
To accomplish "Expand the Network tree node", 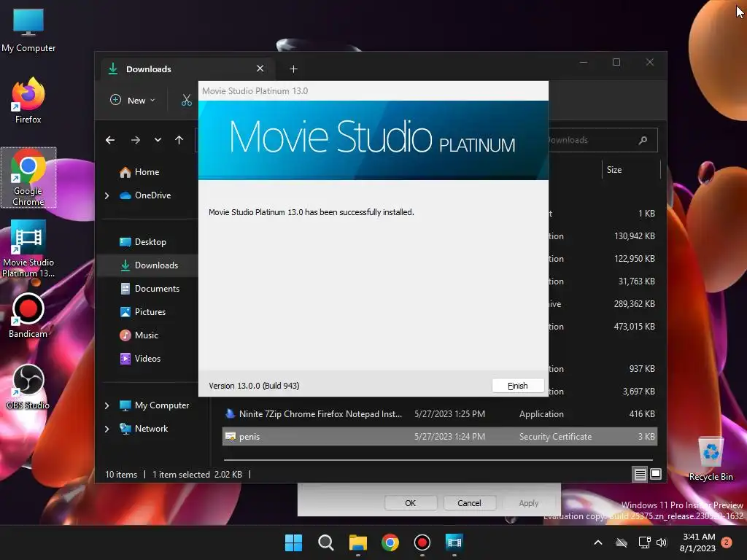I will tap(107, 429).
